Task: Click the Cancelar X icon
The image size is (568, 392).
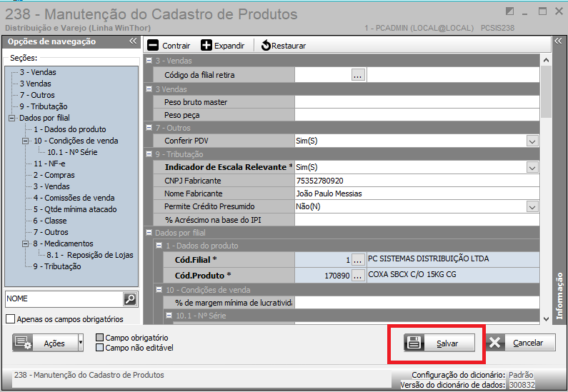Action: (494, 343)
